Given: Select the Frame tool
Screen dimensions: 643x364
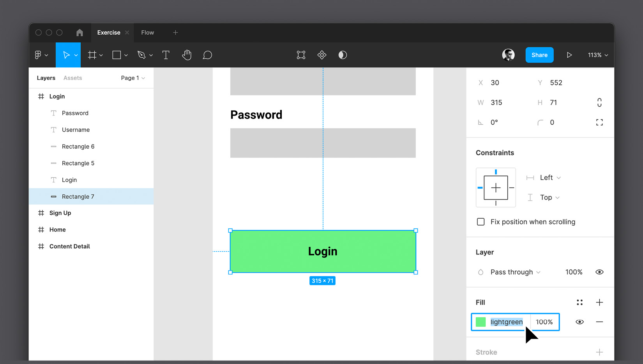Looking at the screenshot, I should tap(92, 55).
